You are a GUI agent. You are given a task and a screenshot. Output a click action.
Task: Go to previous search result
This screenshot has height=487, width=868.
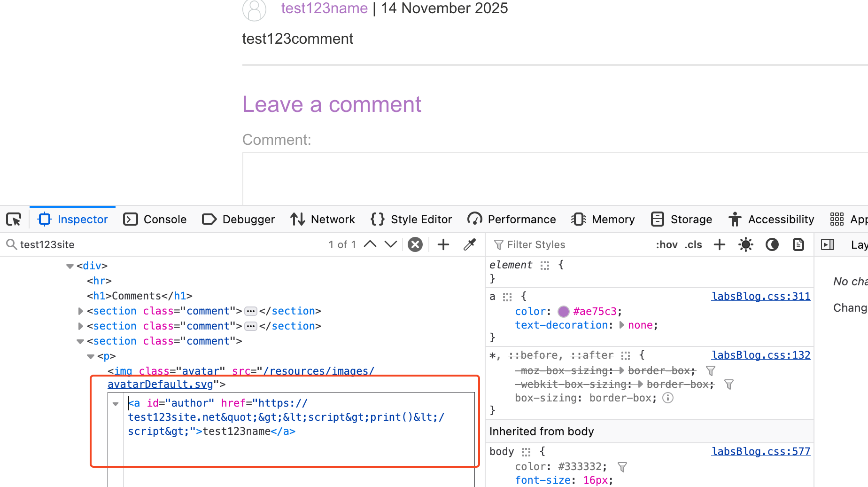click(x=370, y=244)
